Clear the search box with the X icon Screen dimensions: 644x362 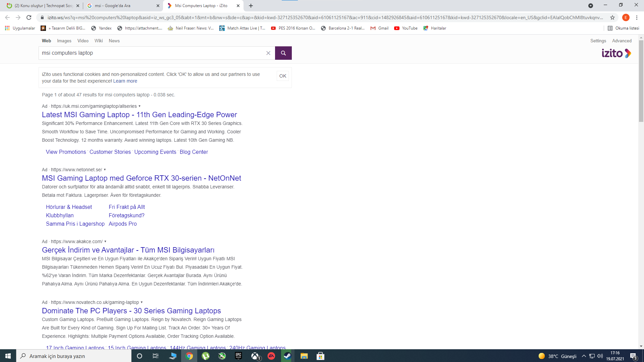click(x=268, y=53)
